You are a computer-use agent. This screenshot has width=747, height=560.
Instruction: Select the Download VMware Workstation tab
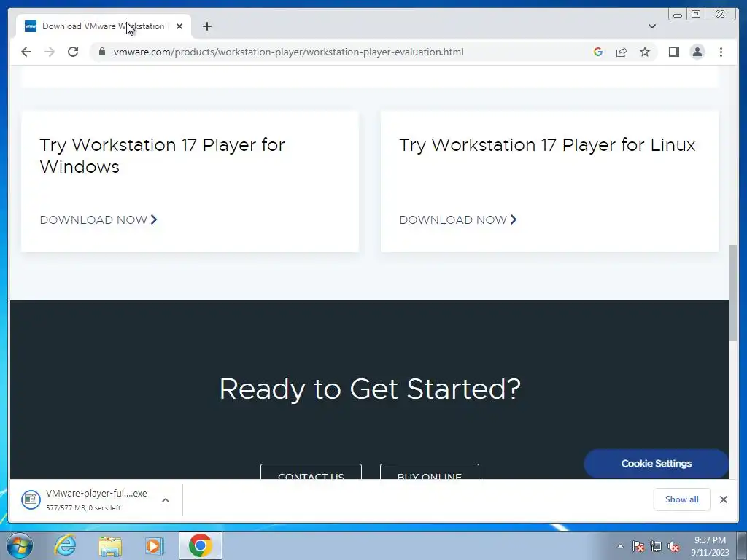coord(104,26)
